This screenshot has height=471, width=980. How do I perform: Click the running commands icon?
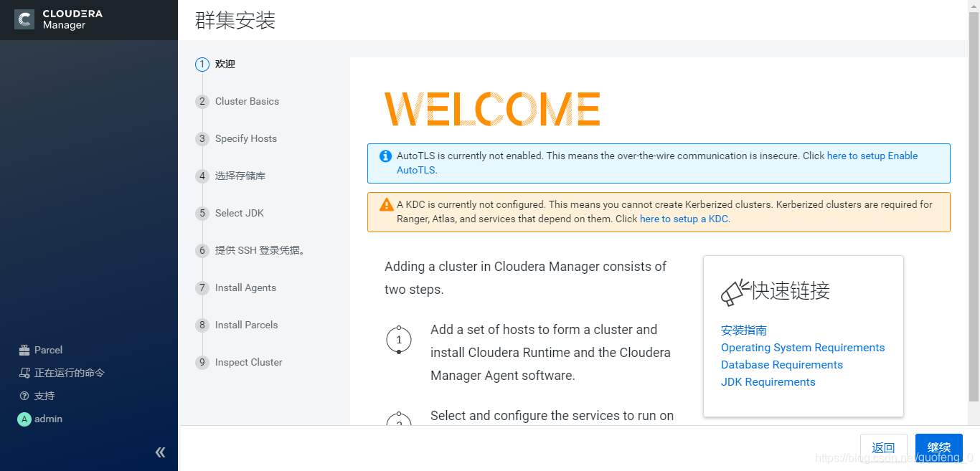24,373
